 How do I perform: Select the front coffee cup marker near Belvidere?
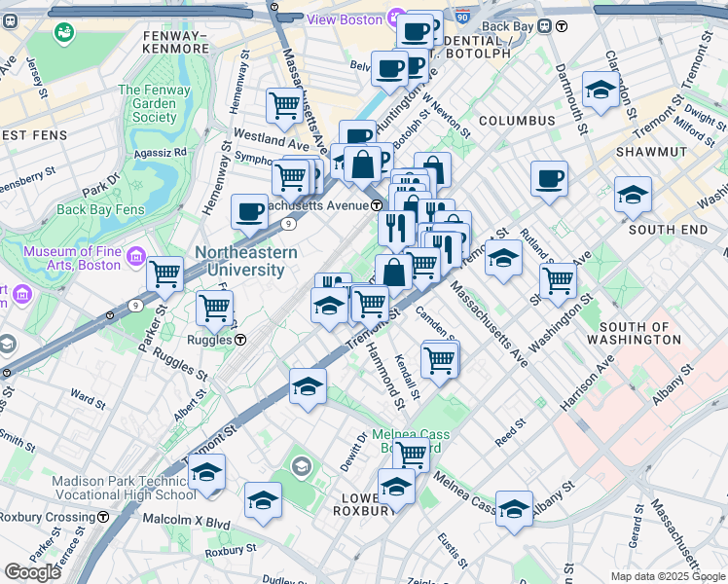pos(389,69)
